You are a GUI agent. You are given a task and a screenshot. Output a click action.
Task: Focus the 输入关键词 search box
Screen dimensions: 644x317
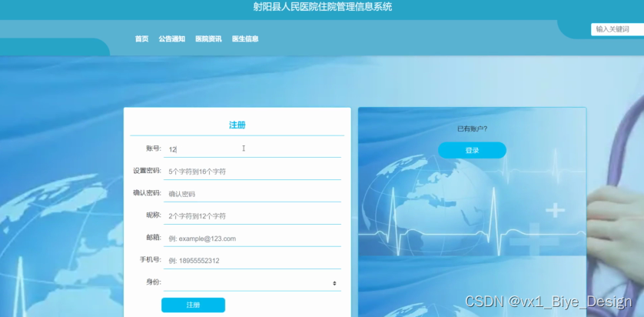pyautogui.click(x=617, y=29)
